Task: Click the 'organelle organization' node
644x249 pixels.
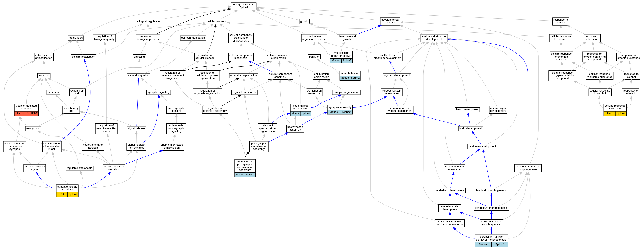Action: 243,76
